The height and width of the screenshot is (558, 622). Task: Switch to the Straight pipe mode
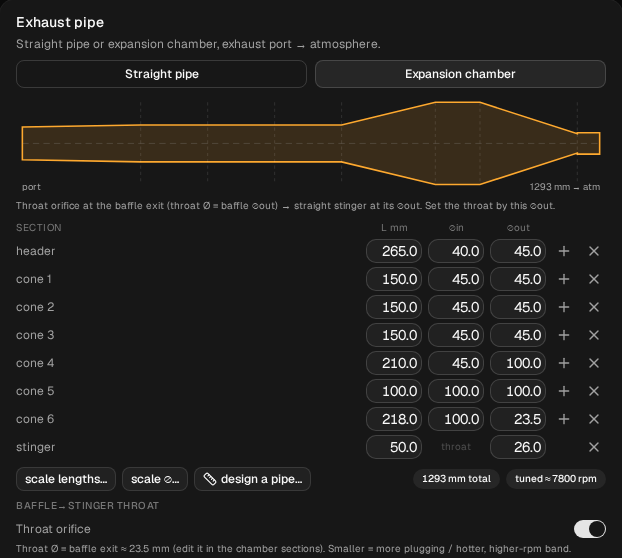(x=161, y=74)
